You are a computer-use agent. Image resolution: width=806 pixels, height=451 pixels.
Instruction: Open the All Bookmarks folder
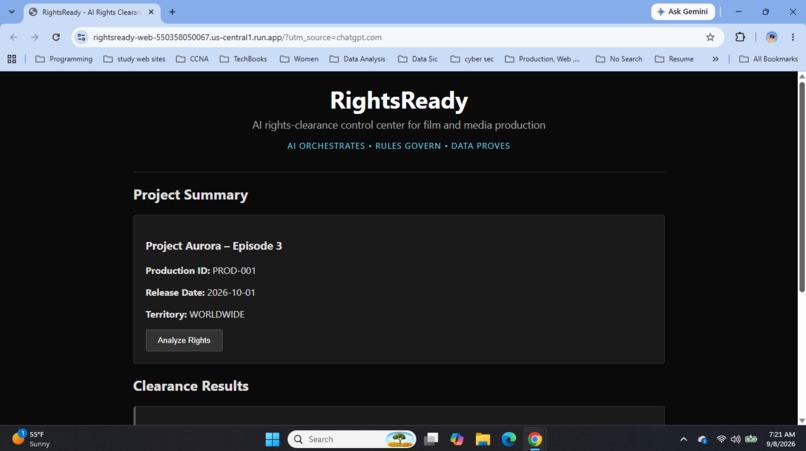click(x=768, y=59)
